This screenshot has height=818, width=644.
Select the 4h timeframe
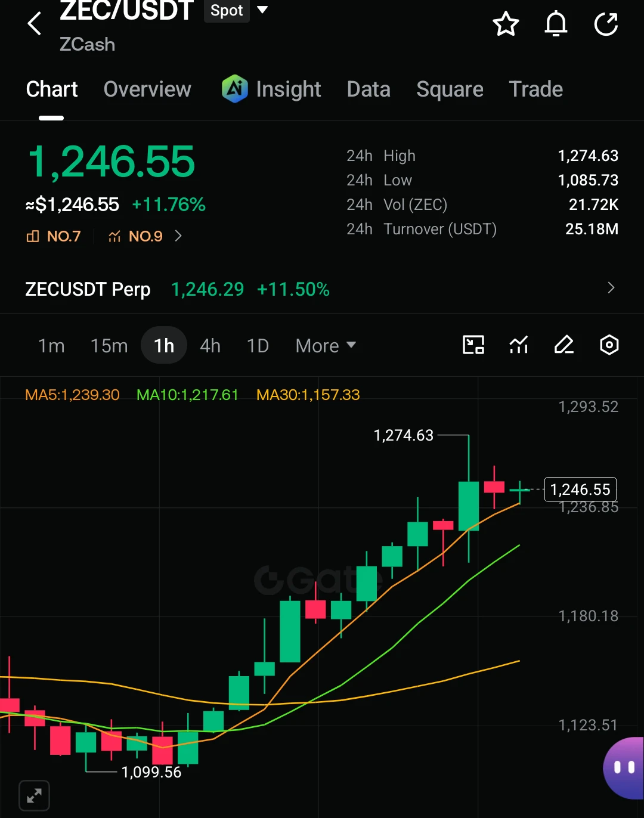pos(210,346)
